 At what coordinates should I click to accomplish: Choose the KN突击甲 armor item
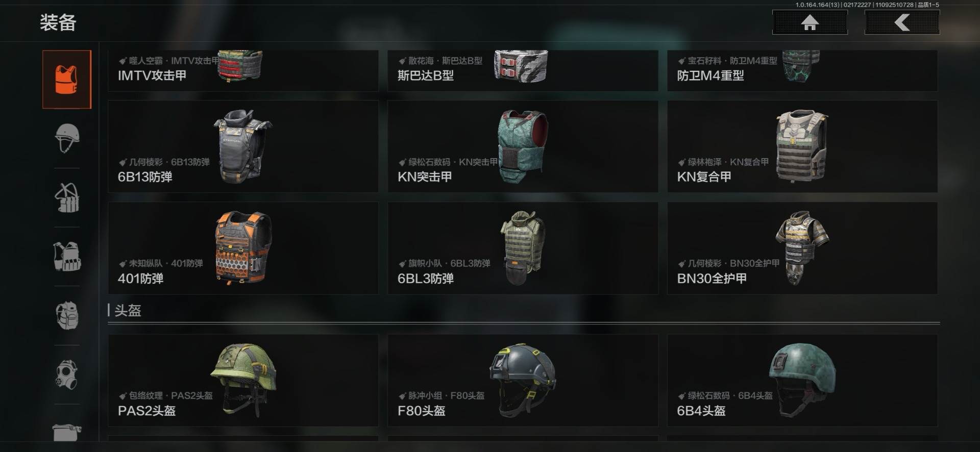coord(523,146)
